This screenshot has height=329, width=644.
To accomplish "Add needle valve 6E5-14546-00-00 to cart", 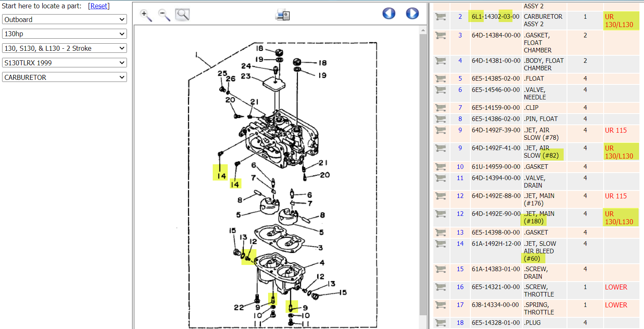I will 440,89.
